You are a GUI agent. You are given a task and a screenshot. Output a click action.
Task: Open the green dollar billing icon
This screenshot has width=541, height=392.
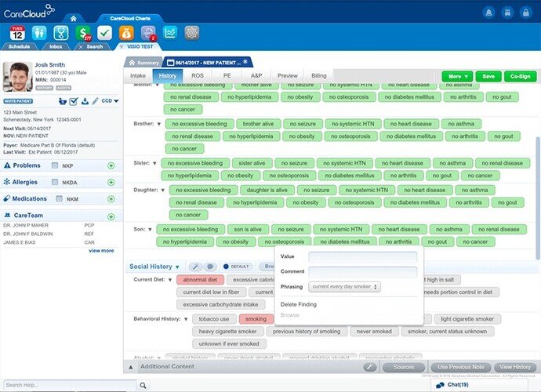tap(82, 33)
